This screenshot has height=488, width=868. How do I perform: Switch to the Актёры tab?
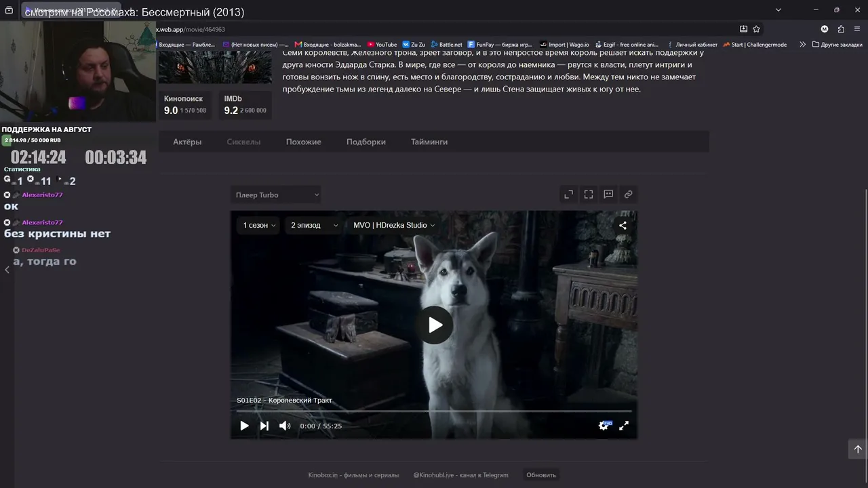click(187, 142)
